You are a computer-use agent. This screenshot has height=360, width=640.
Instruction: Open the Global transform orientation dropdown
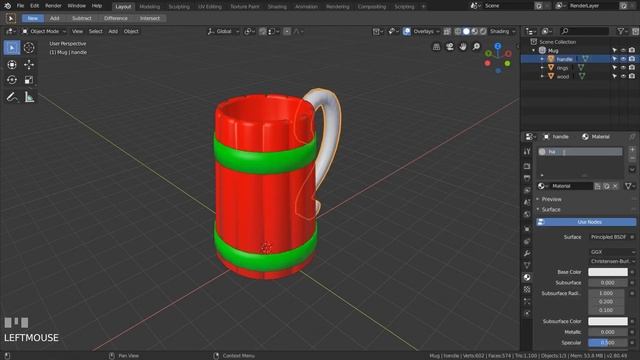tap(224, 31)
